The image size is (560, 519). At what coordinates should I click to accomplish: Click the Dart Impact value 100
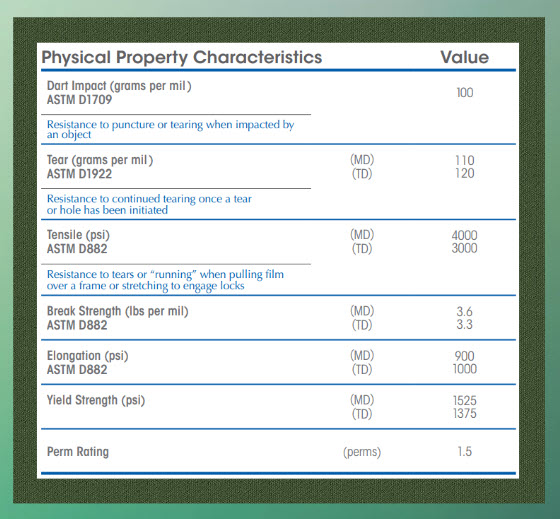(x=465, y=93)
